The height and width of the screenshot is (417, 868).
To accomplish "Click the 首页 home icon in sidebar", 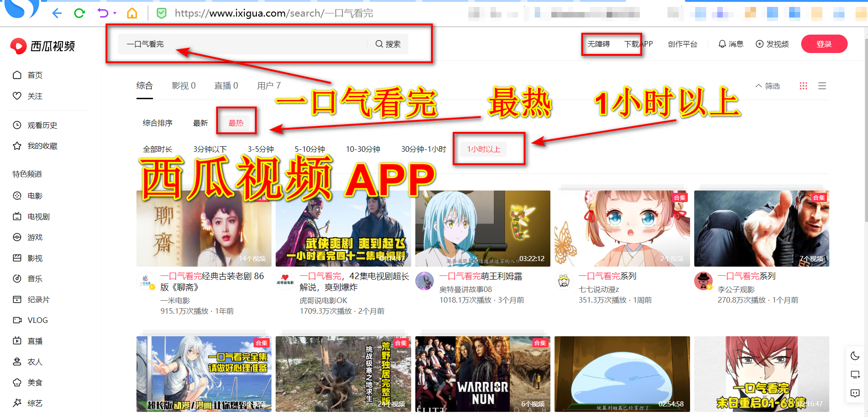I will pyautogui.click(x=17, y=75).
